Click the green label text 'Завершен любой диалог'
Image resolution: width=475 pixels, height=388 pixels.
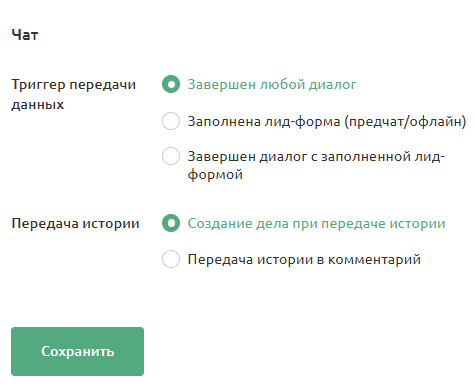272,85
